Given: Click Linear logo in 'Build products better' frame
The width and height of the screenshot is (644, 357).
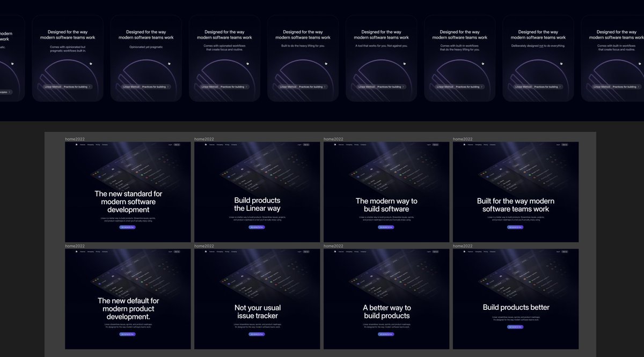Looking at the screenshot, I should click(x=464, y=251).
